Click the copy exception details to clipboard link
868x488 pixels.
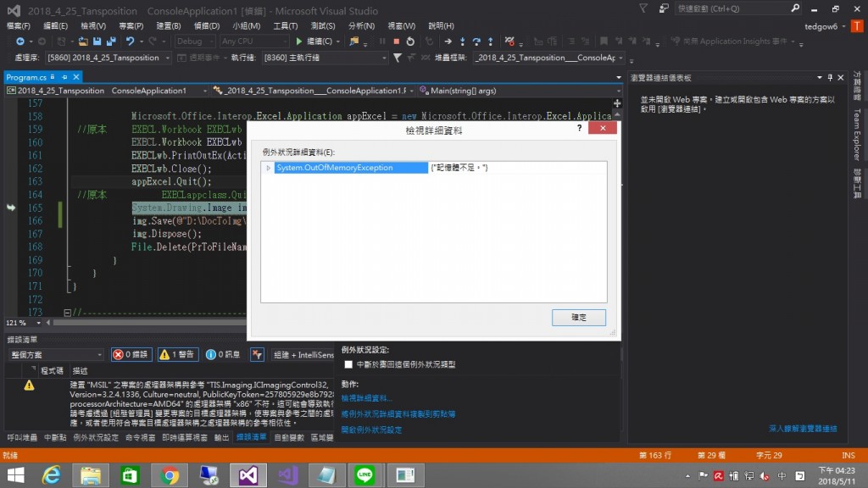[x=398, y=413]
